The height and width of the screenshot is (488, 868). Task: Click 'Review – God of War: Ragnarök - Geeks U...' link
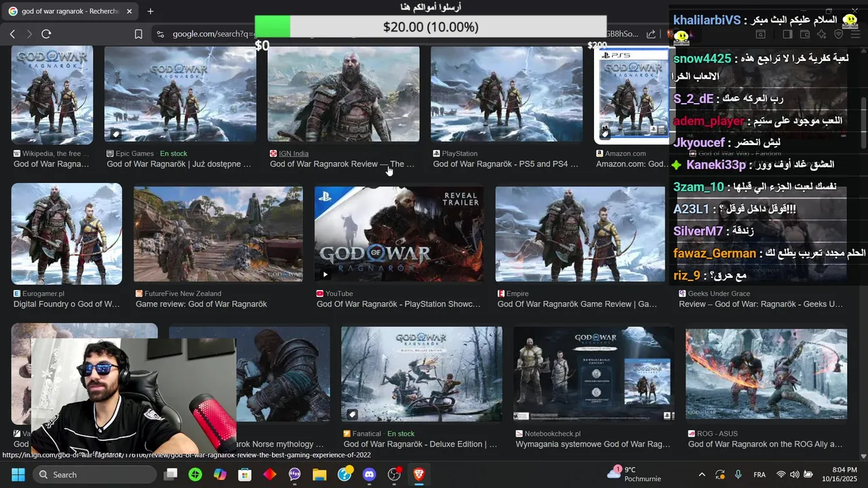click(x=761, y=304)
